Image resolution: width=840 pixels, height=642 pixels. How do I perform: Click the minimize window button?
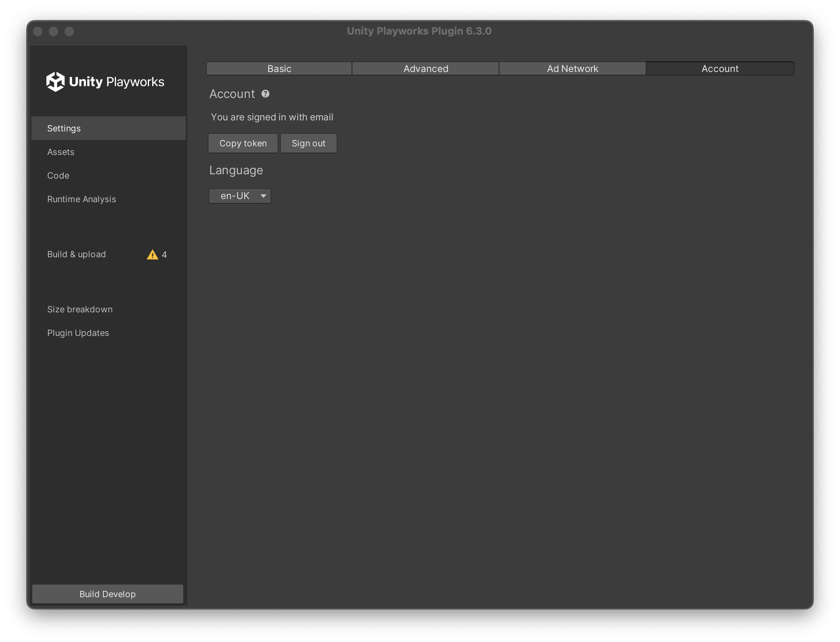click(53, 31)
